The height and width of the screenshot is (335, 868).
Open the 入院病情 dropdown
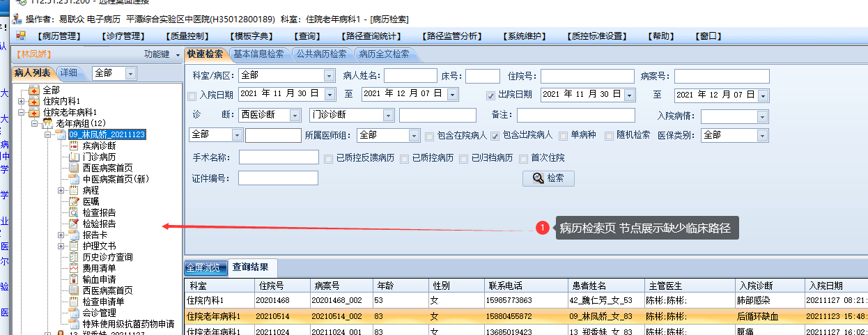tap(762, 116)
